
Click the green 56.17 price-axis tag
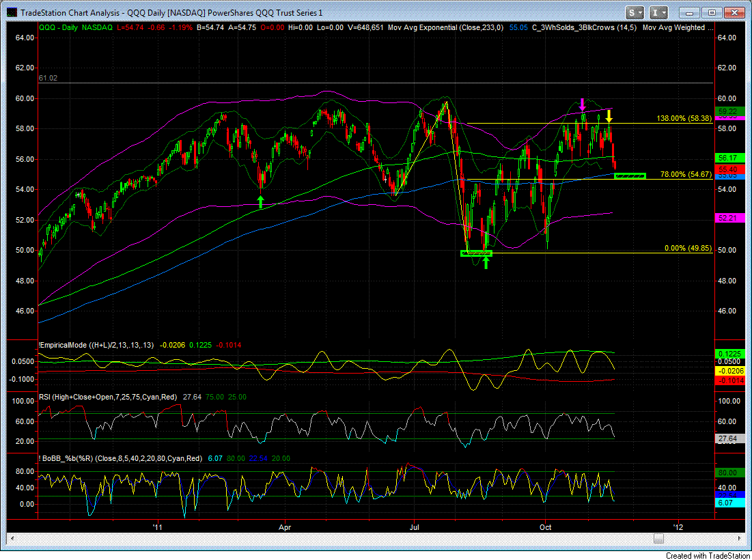point(730,158)
